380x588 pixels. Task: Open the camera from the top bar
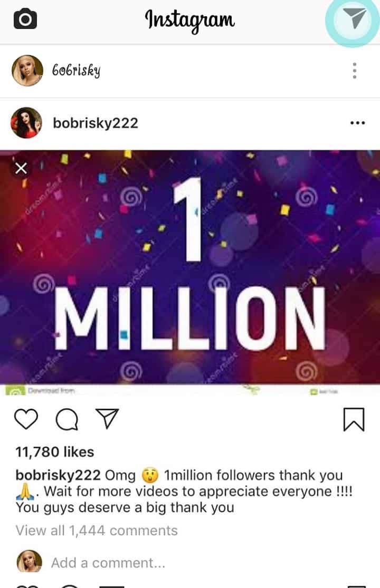[x=25, y=20]
